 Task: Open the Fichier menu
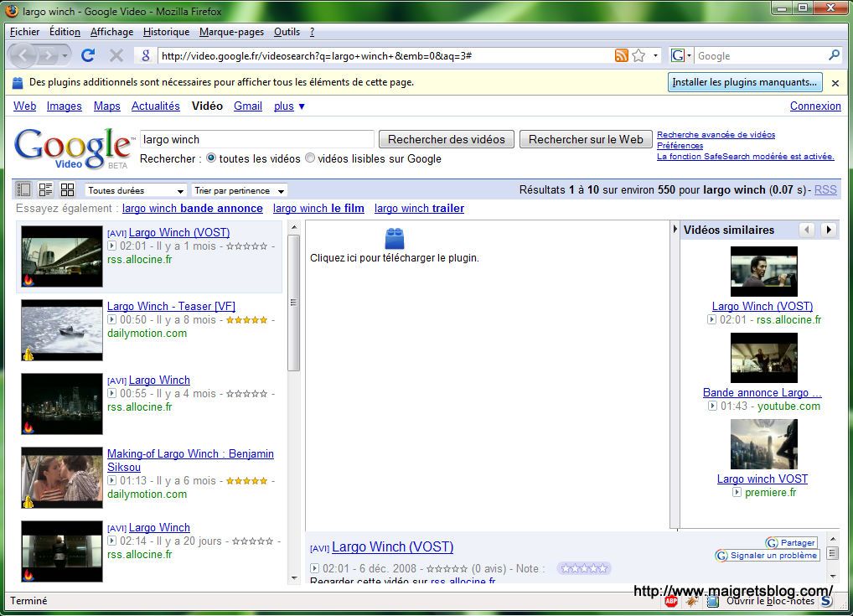24,32
